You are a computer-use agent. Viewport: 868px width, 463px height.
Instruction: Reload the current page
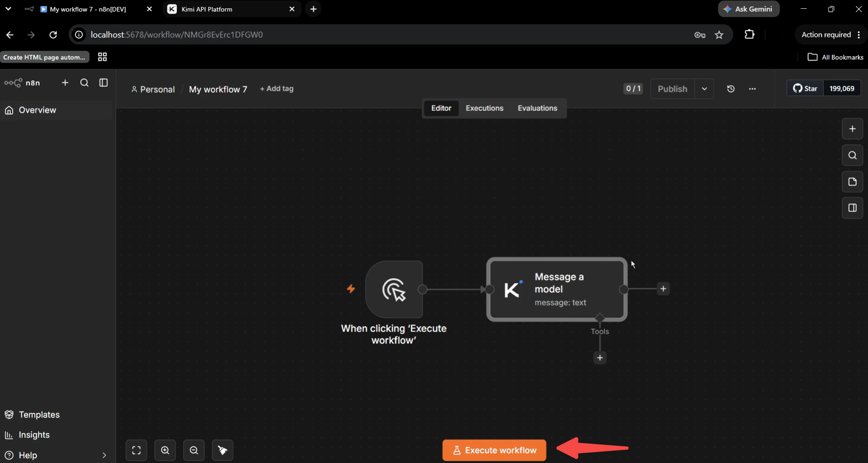tap(53, 35)
